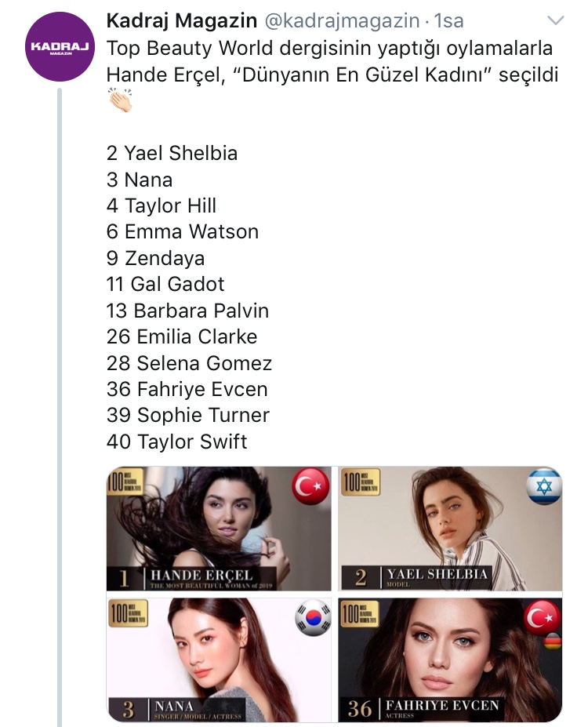The width and height of the screenshot is (588, 727).
Task: Click the '40 Taylor Swift' list line
Action: tap(176, 442)
